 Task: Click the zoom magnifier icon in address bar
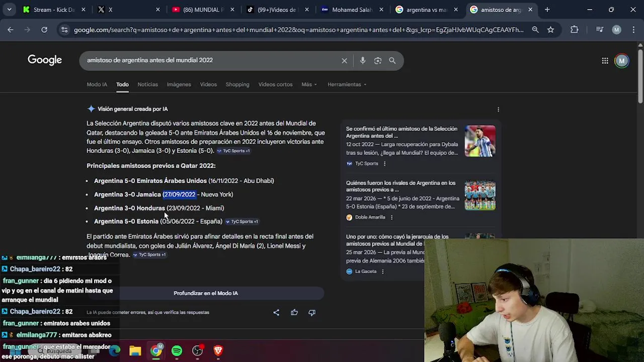click(x=535, y=30)
